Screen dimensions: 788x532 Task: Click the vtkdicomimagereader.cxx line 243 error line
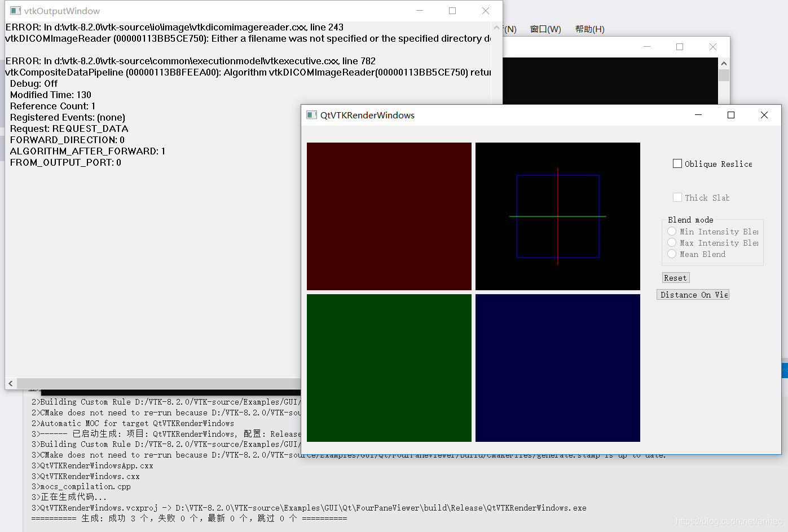174,27
